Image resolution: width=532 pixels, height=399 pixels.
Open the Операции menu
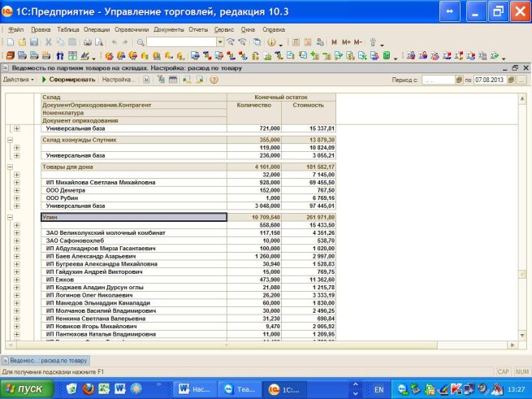[x=97, y=29]
